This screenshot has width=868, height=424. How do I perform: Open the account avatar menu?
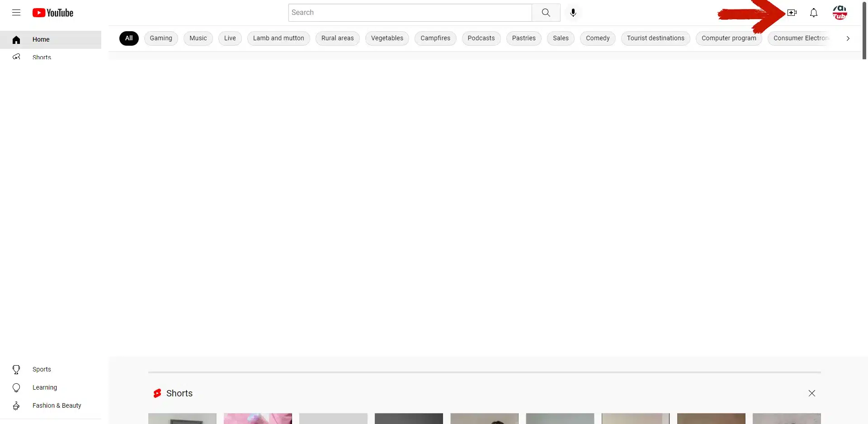pos(840,13)
